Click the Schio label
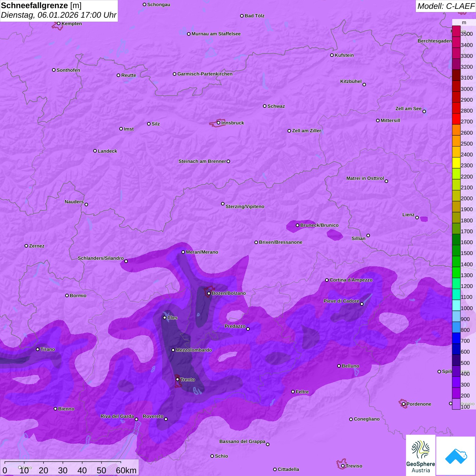This screenshot has width=476, height=476. click(221, 456)
